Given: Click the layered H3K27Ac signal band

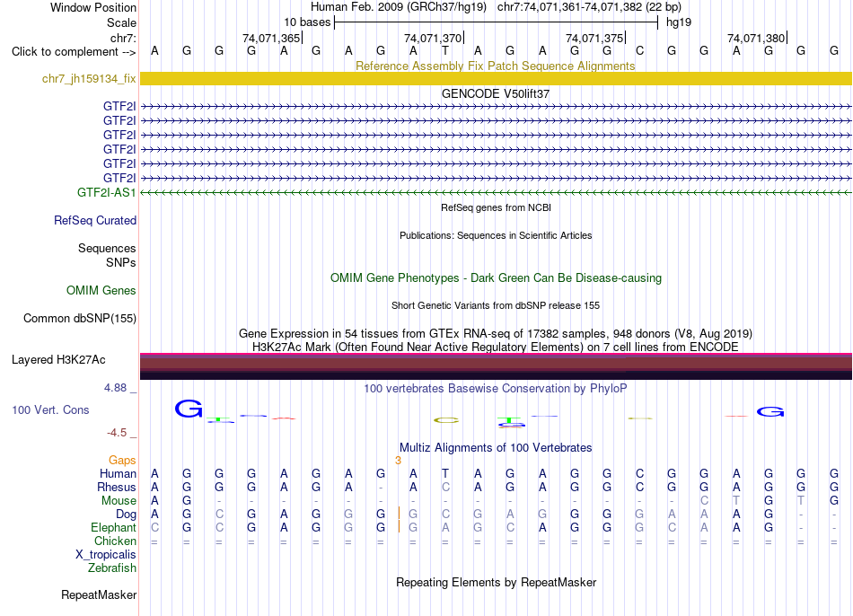Looking at the screenshot, I should (496, 366).
